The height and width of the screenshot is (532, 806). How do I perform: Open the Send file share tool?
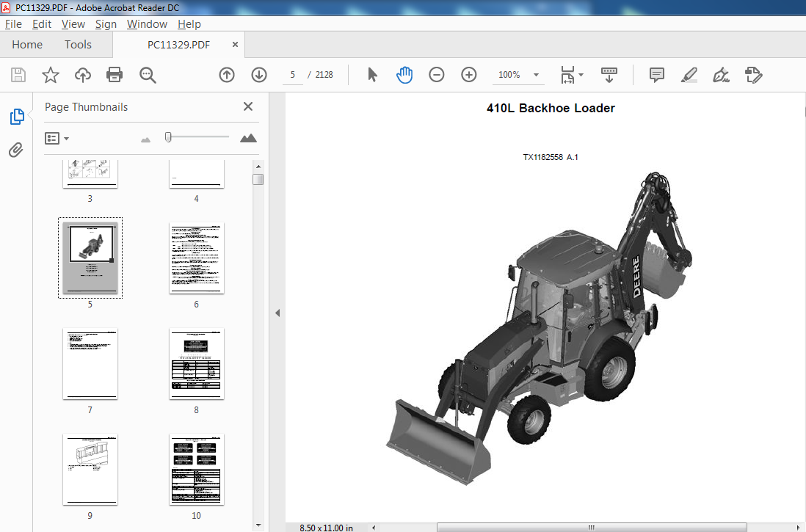(754, 75)
